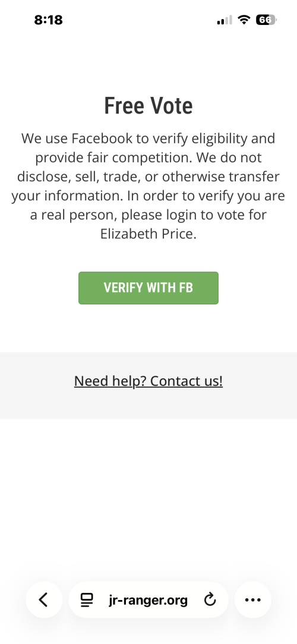Open the three-dot more options button
Screen dimensions: 297x644
pos(252,599)
